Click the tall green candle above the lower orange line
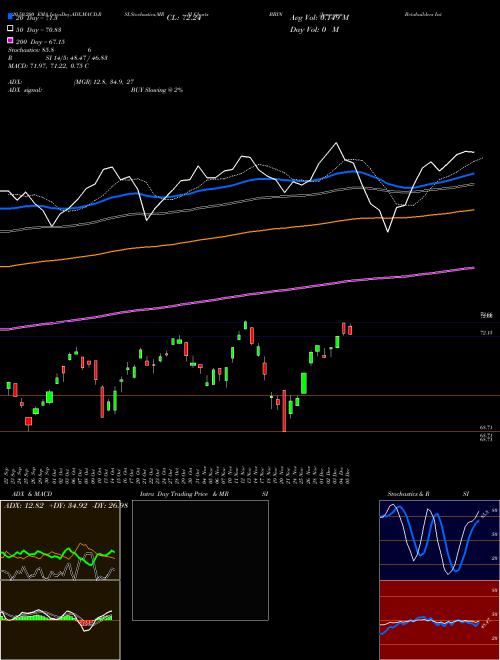This screenshot has width=500, height=660. click(304, 383)
